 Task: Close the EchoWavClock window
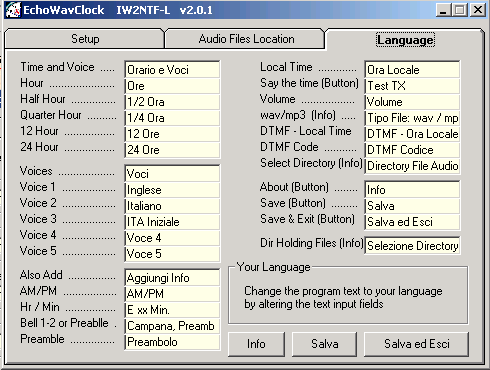[478, 10]
